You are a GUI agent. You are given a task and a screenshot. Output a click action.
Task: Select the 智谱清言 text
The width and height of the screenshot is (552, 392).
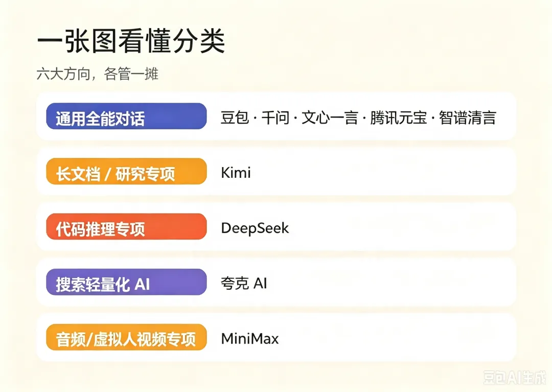tap(468, 118)
